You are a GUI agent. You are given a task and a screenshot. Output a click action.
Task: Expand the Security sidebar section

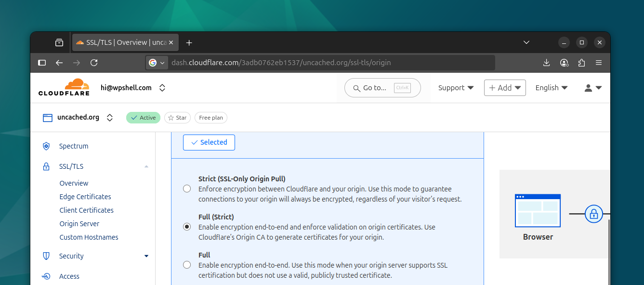pos(146,256)
